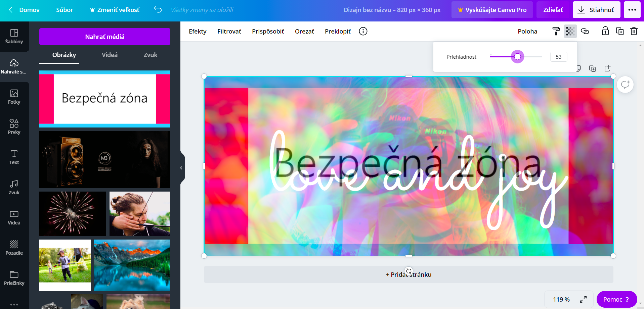The height and width of the screenshot is (309, 644).
Task: Collapse the side panel with arrow
Action: pyautogui.click(x=182, y=168)
